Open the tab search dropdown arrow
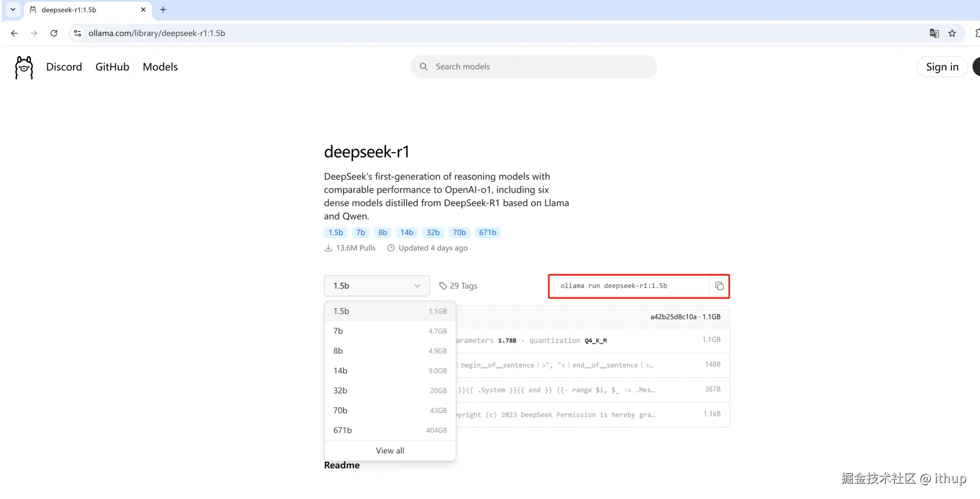This screenshot has width=980, height=499. coord(13,10)
